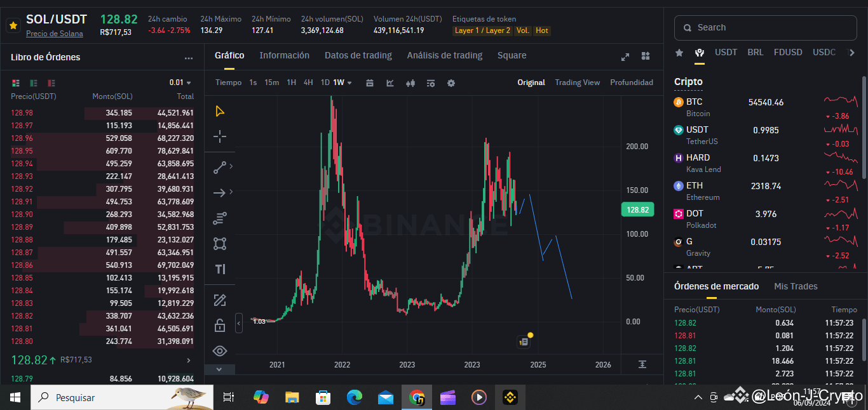This screenshot has width=868, height=410.
Task: Change candlestick chart style
Action: pyautogui.click(x=410, y=83)
